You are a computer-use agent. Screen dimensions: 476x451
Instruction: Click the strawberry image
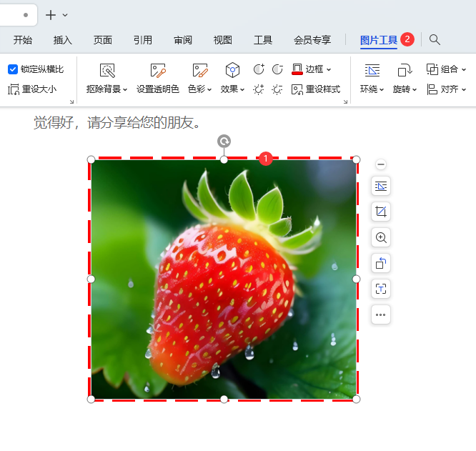pos(224,279)
